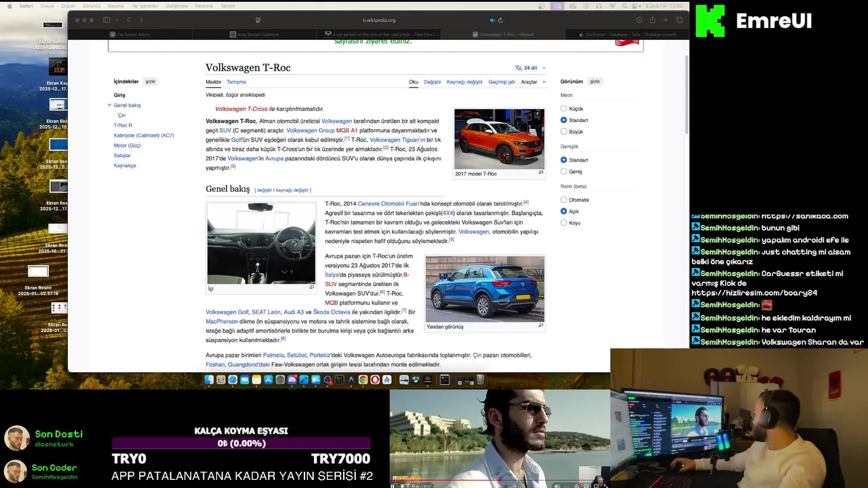The width and height of the screenshot is (868, 488).
Task: Open Opera from the Dock
Action: (375, 380)
